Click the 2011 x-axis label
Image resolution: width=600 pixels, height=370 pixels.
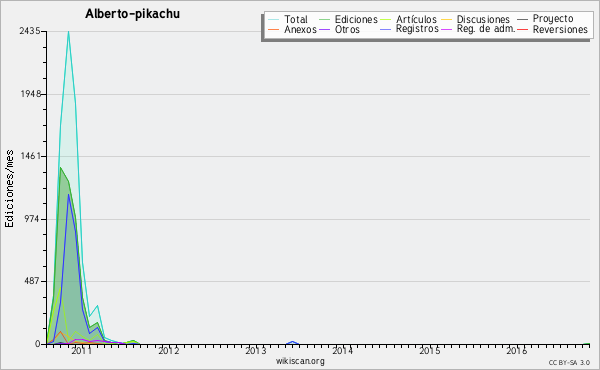[x=82, y=351]
